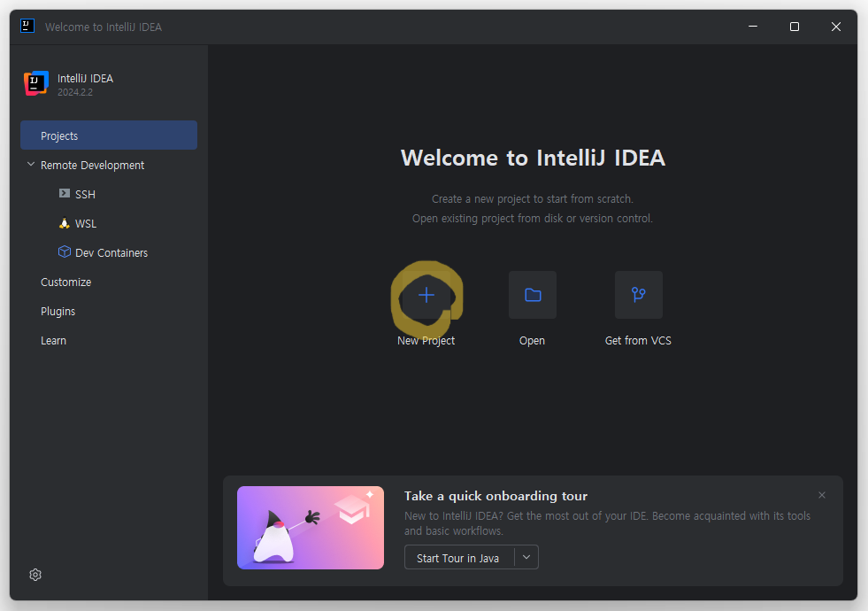
Task: Click the IntelliJ IDEA logo in sidebar
Action: pos(36,83)
